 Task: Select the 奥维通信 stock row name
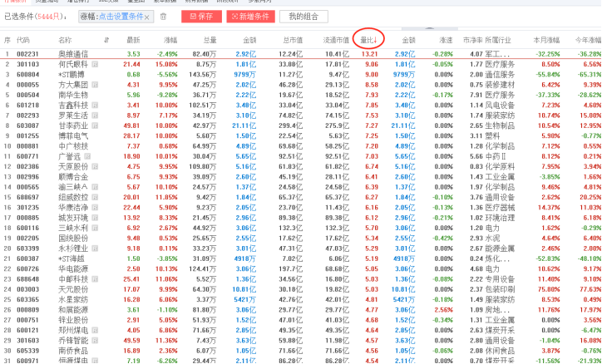73,54
